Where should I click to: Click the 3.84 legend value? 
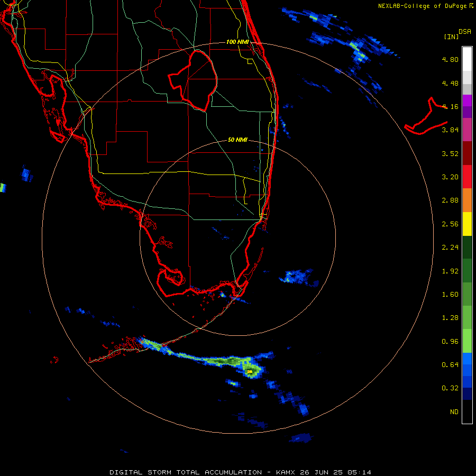(x=450, y=130)
